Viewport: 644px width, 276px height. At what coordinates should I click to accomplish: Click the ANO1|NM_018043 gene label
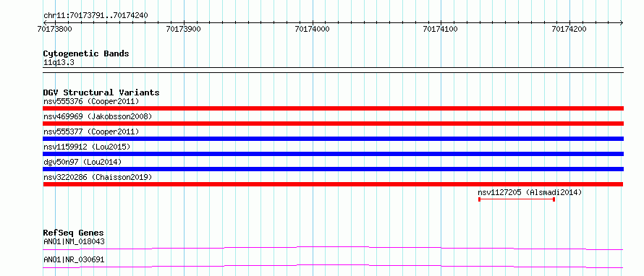pos(74,241)
